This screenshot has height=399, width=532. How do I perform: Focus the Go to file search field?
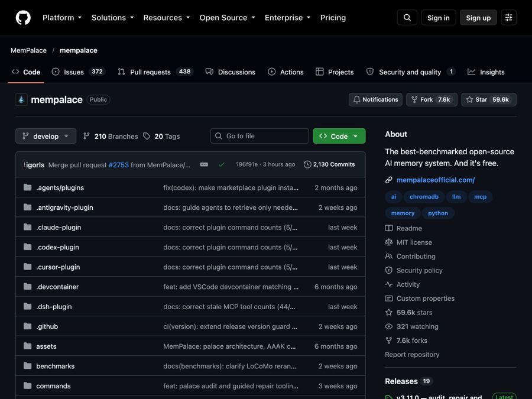[x=259, y=136]
